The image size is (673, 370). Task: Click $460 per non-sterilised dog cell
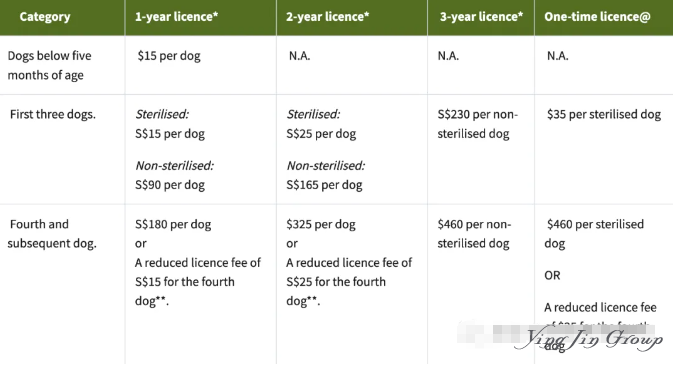coord(474,234)
